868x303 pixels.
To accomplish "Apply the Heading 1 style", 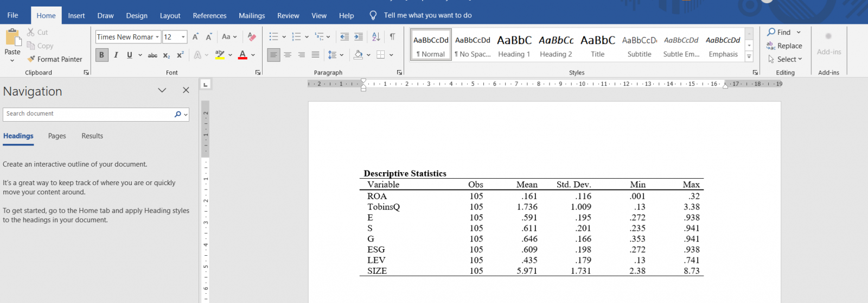I will pyautogui.click(x=514, y=46).
